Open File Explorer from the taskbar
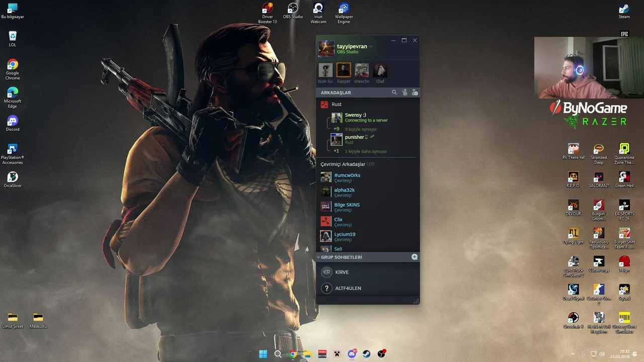This screenshot has height=362, width=644. click(307, 354)
